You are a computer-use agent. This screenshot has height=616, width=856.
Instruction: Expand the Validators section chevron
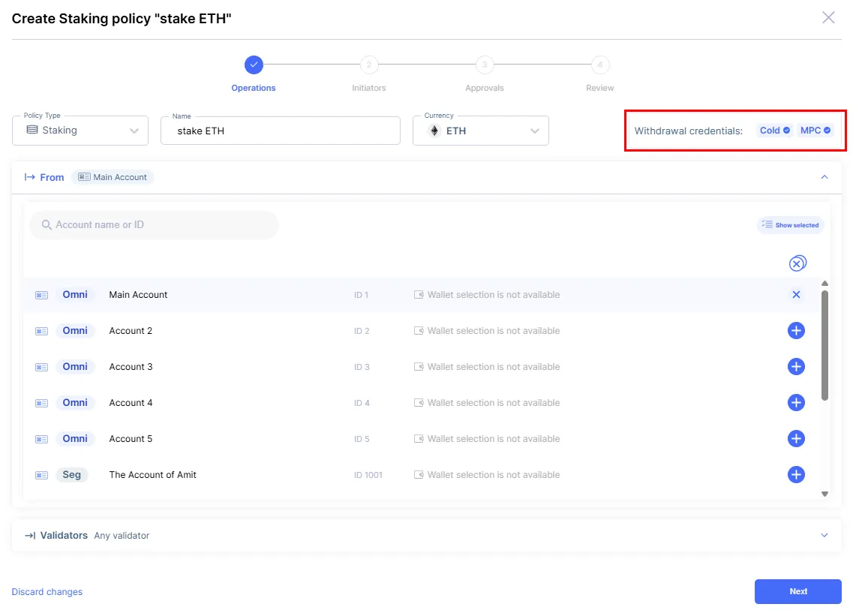point(824,535)
